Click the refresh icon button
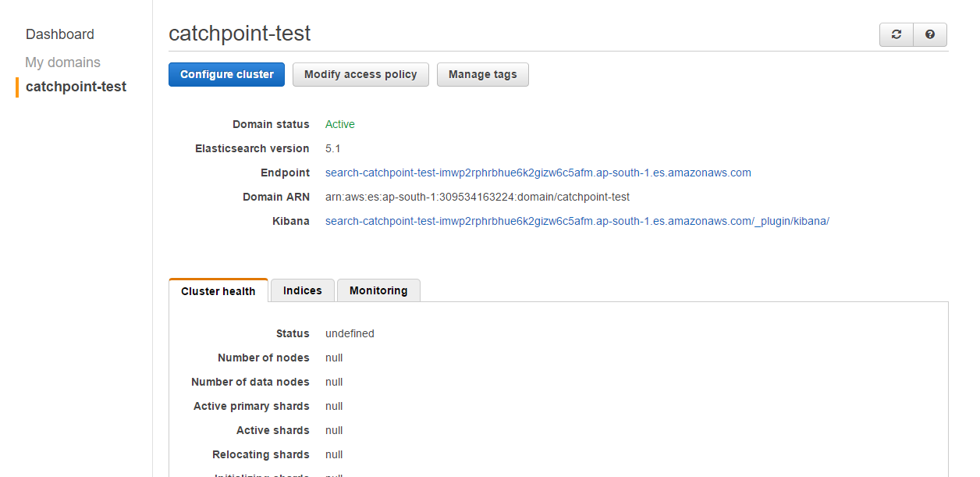Screen dimensions: 980x477 click(897, 34)
